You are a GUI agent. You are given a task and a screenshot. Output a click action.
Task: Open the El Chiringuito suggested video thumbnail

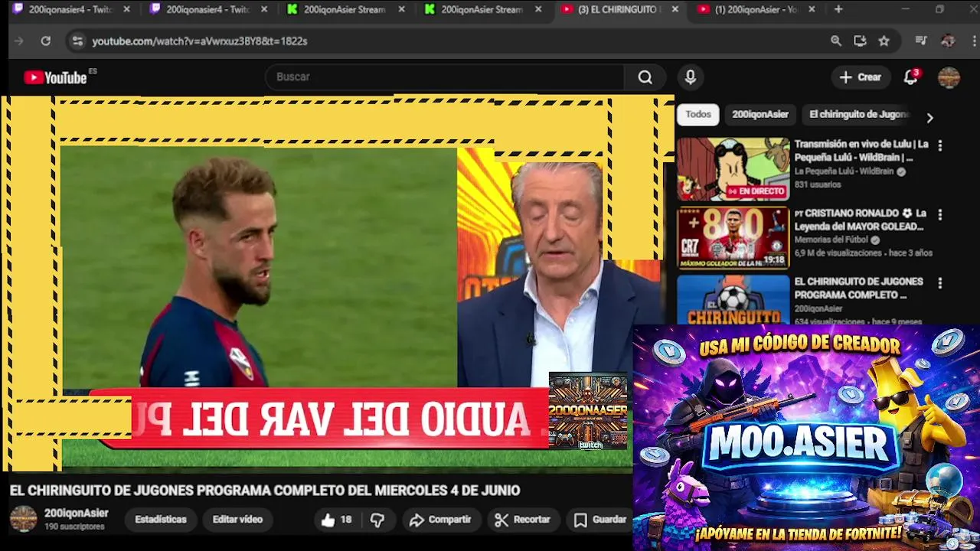point(733,299)
